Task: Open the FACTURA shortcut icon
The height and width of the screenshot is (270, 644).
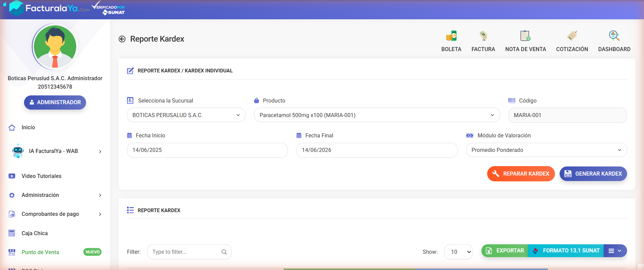Action: click(483, 36)
